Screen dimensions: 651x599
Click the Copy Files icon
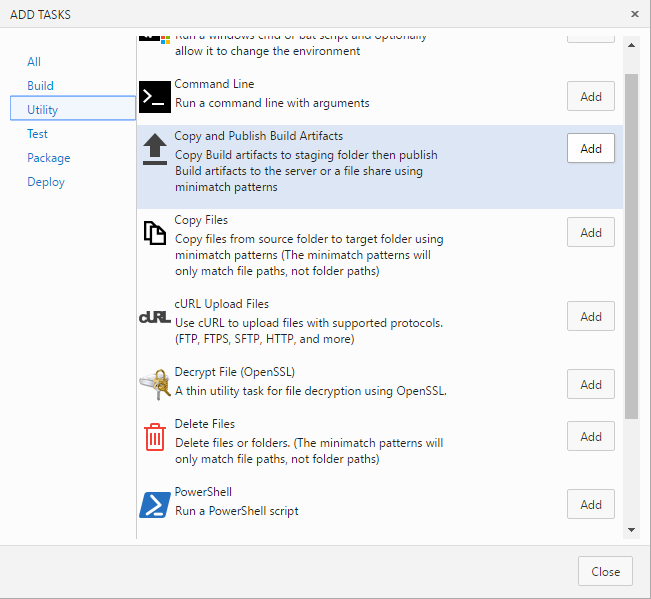point(155,232)
